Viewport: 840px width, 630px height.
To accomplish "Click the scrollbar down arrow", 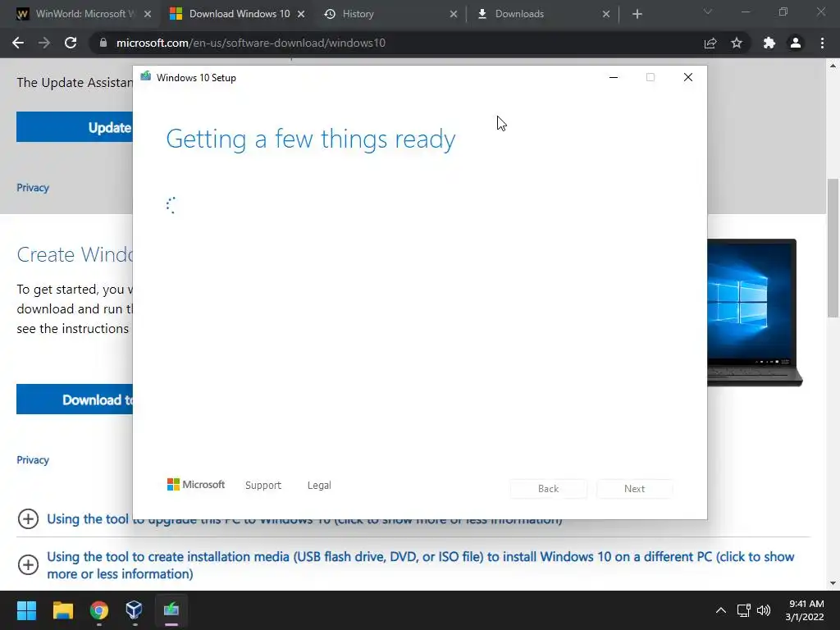I will pyautogui.click(x=833, y=583).
